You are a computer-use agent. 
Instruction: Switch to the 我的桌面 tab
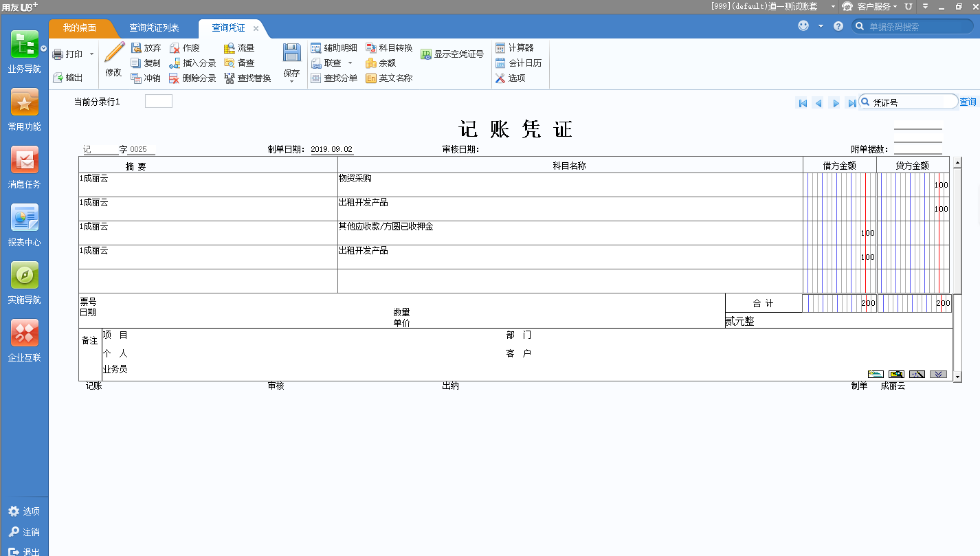[x=82, y=28]
